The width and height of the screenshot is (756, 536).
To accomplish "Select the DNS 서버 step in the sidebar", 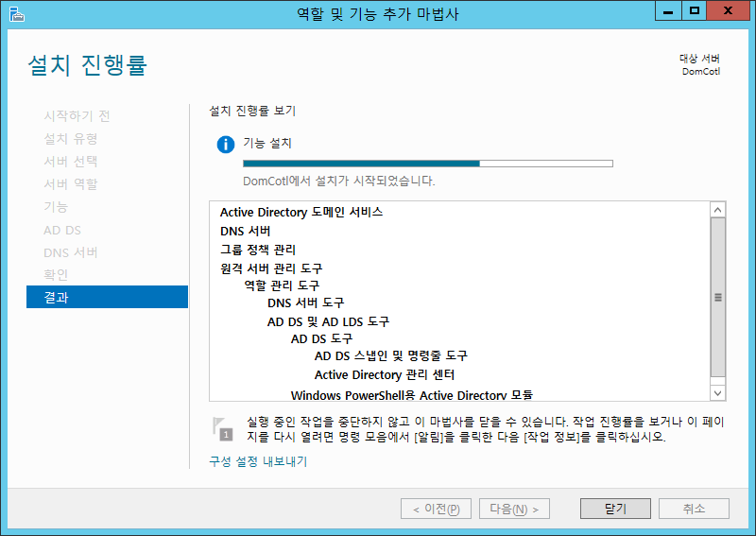I will pyautogui.click(x=70, y=252).
